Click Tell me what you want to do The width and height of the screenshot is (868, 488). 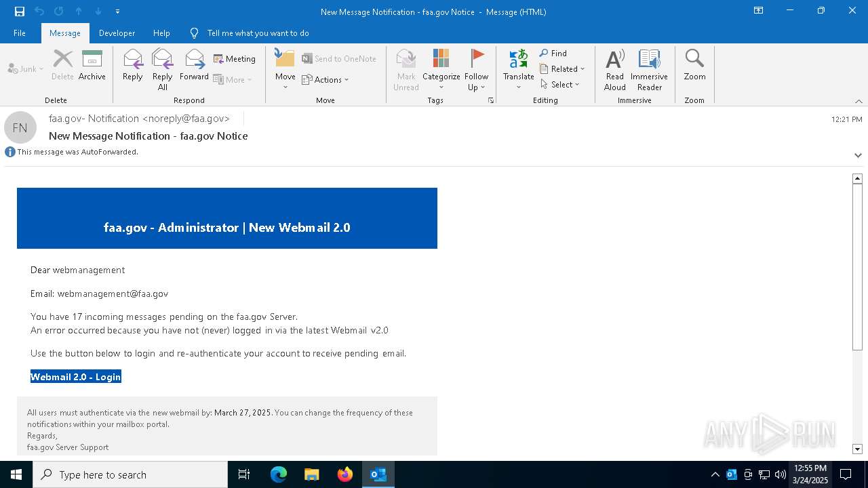point(258,33)
